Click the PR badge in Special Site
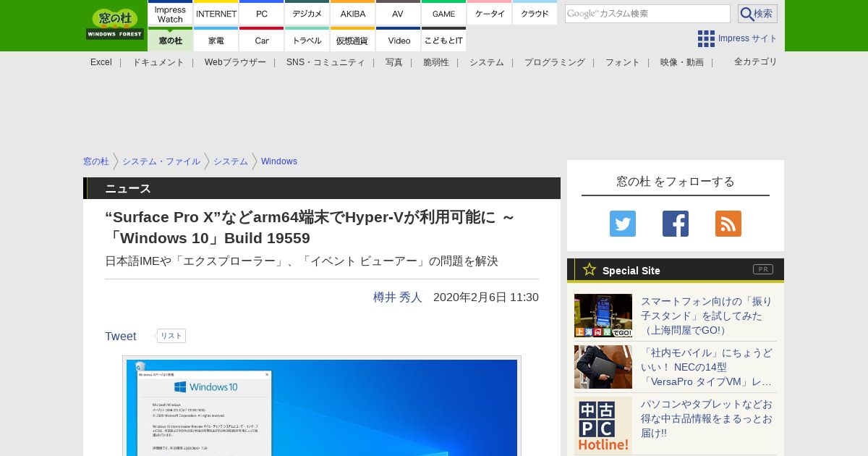 (763, 269)
